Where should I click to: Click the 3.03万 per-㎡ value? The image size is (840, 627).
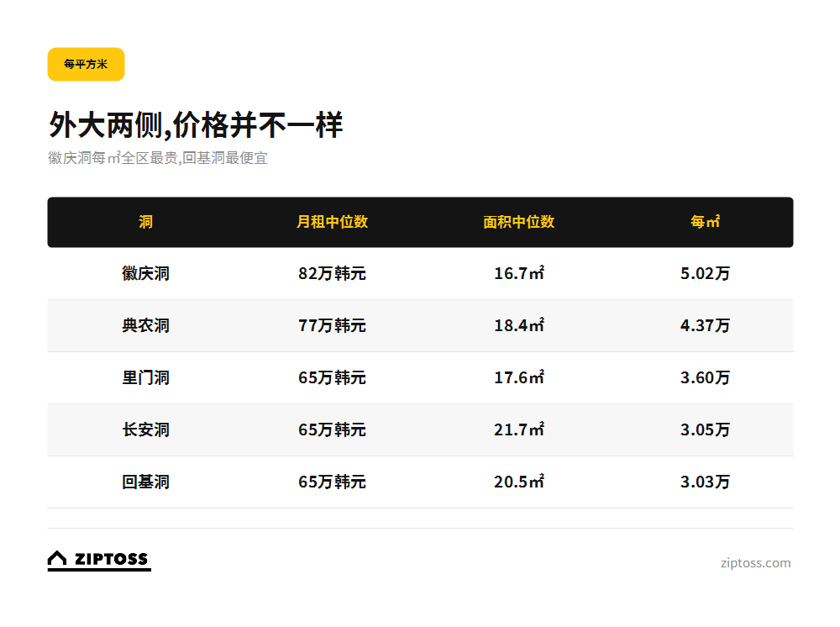[705, 482]
